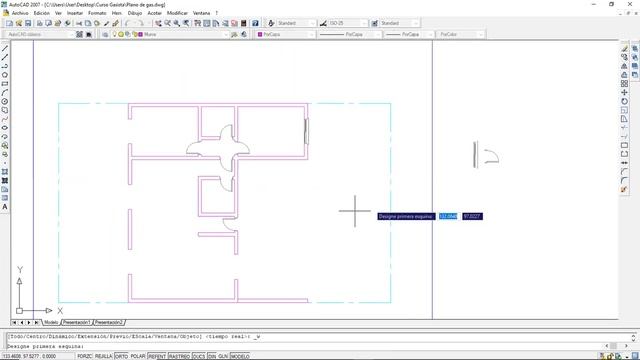Open the text style Standard dropdown
This screenshot has height=360, width=640.
(x=313, y=23)
